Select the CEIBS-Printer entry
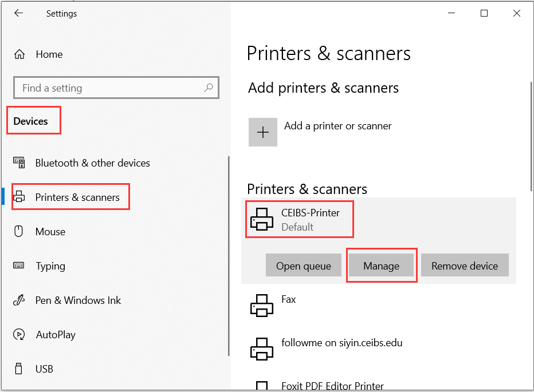 (x=299, y=219)
